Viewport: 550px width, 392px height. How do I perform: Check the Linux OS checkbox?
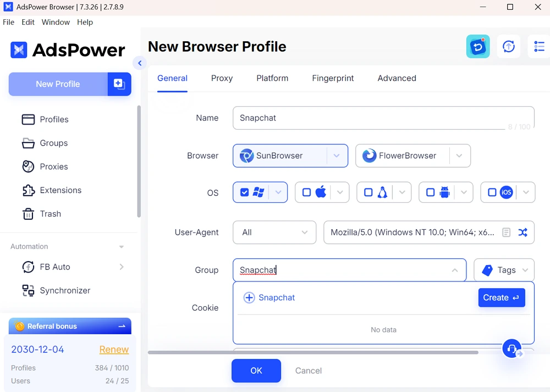pyautogui.click(x=369, y=192)
